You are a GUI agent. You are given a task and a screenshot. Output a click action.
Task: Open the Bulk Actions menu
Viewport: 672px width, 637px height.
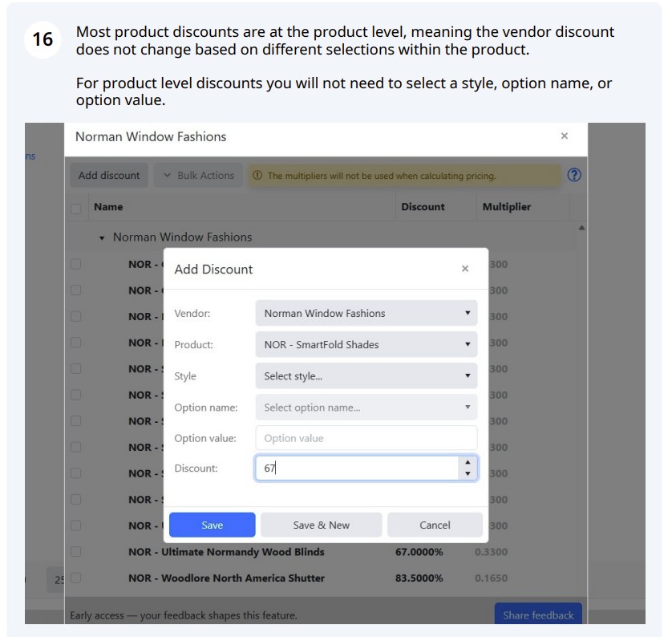(198, 176)
